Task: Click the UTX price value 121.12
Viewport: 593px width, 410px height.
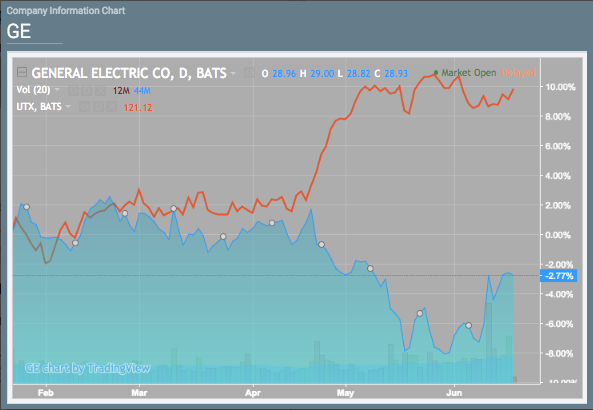Action: click(x=138, y=108)
